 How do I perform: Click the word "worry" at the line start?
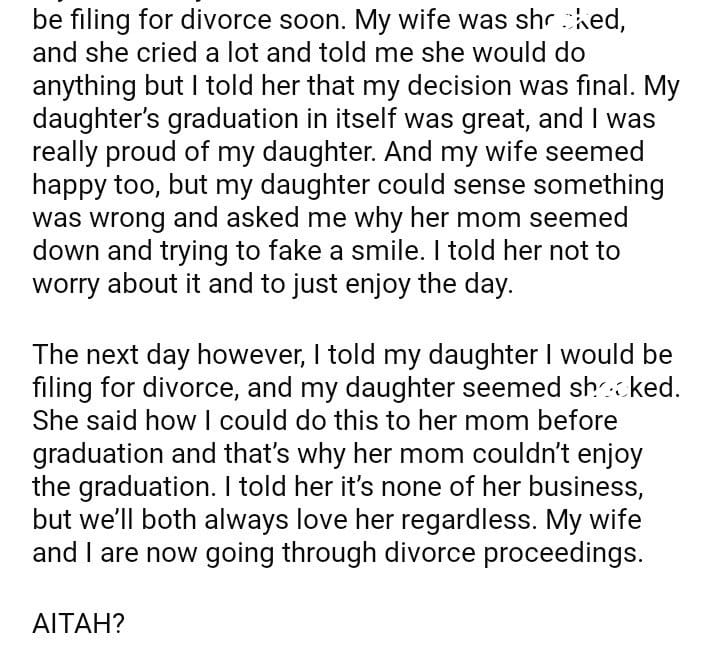(x=66, y=283)
